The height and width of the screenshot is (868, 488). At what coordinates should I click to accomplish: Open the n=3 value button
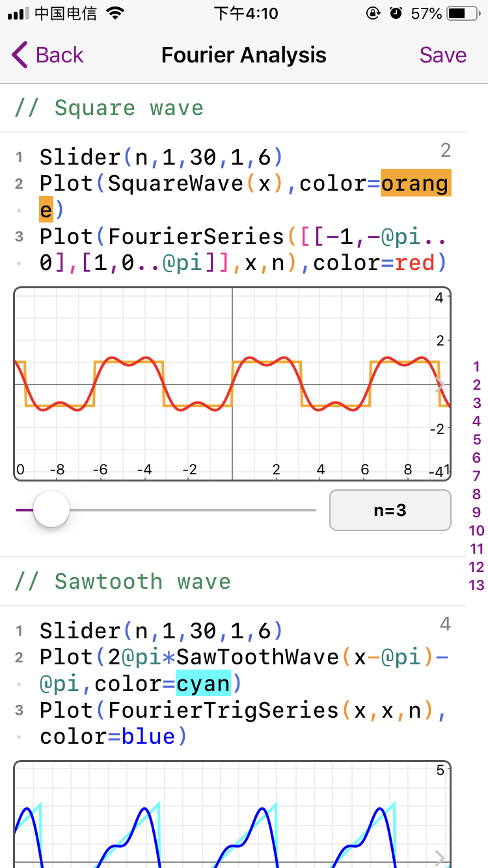pos(390,510)
